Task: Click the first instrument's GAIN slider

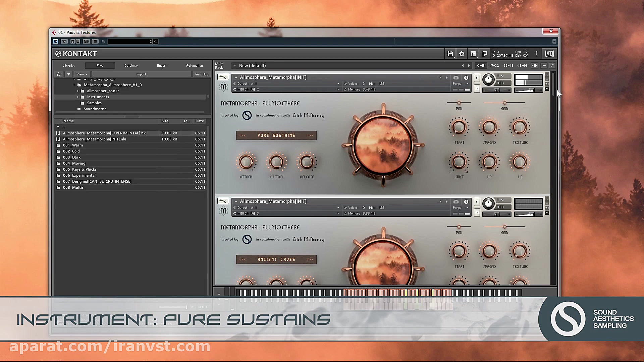Action: (504, 103)
